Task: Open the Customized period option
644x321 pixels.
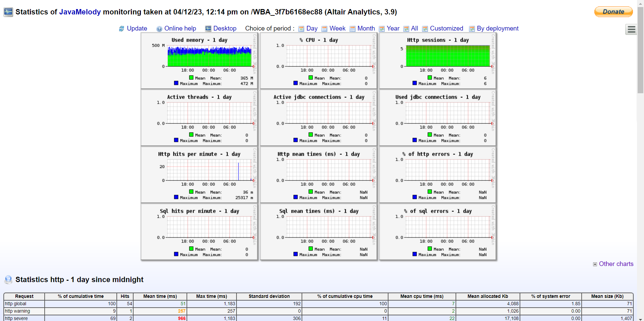Action: point(446,29)
